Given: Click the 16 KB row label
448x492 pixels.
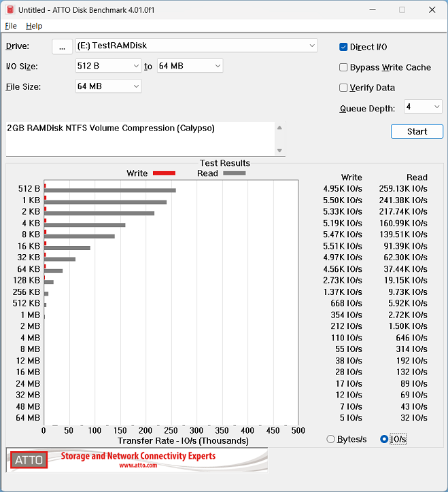Looking at the screenshot, I should point(29,246).
